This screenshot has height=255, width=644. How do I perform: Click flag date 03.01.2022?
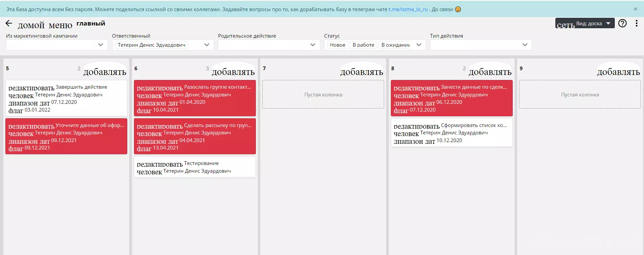click(38, 110)
